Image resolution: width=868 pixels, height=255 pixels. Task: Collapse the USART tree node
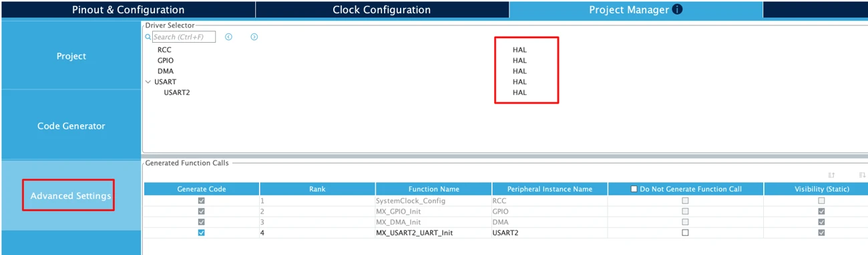coord(148,81)
